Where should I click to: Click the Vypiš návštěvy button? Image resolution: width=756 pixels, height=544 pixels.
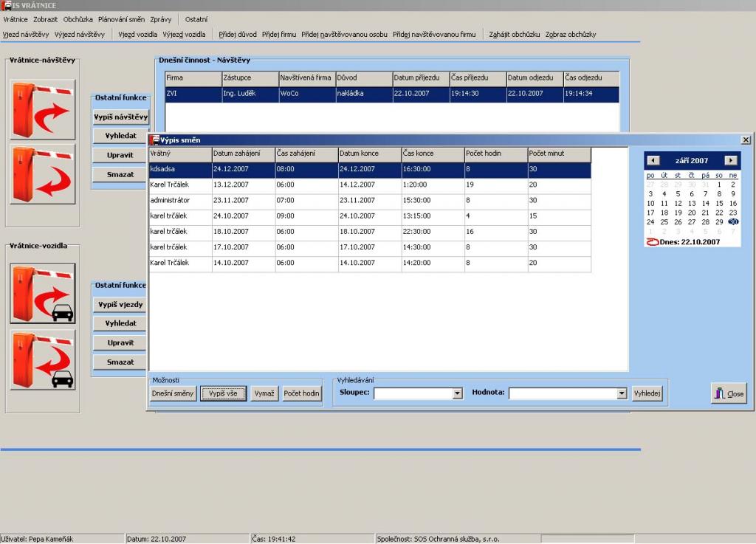pyautogui.click(x=121, y=117)
